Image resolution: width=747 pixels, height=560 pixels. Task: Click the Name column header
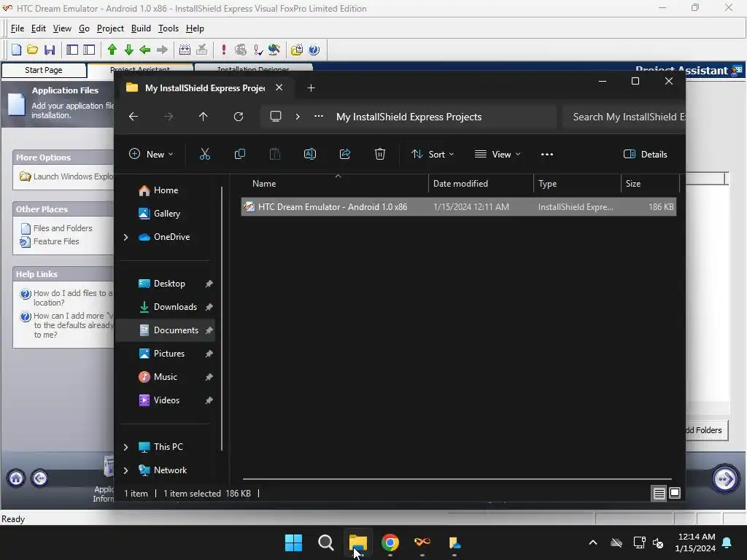[264, 183]
